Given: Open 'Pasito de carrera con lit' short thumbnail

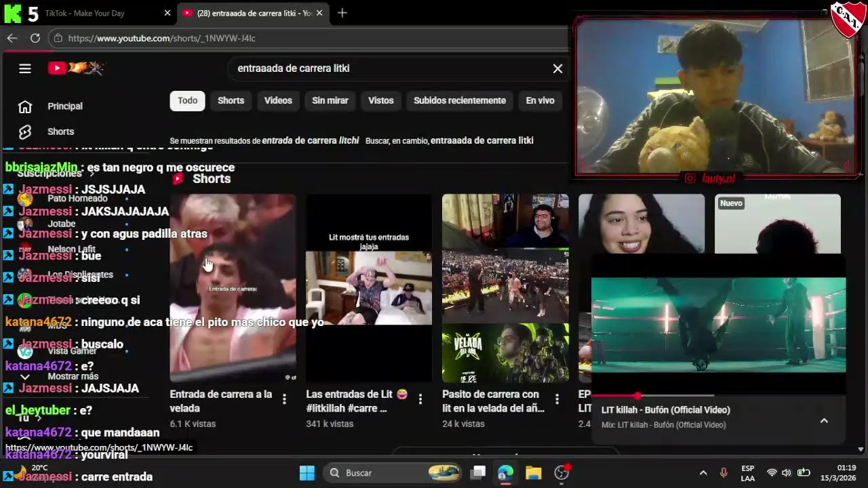Looking at the screenshot, I should click(x=505, y=288).
